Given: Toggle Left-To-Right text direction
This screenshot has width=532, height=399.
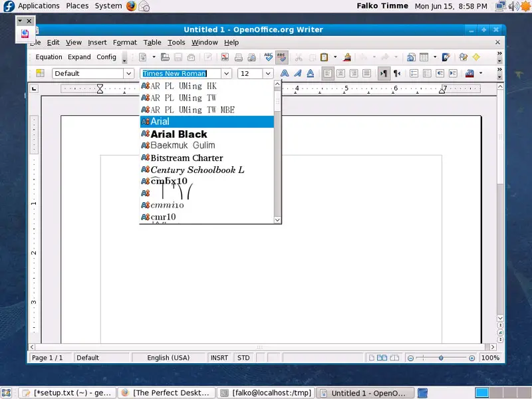Looking at the screenshot, I should [384, 73].
